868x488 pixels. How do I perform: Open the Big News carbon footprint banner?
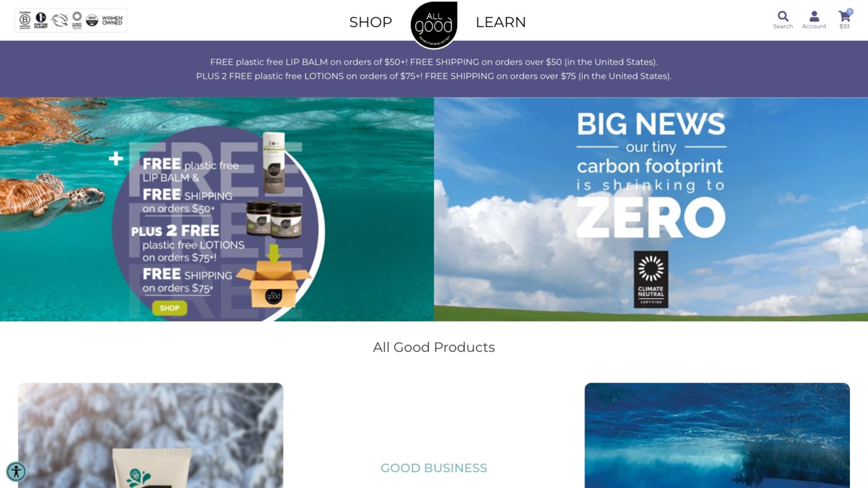[x=651, y=209]
